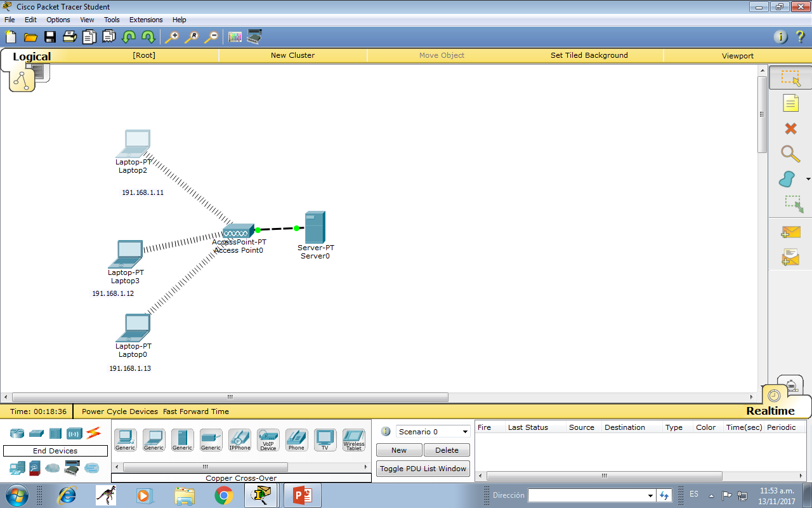Select the Place Note tool
This screenshot has height=508, width=812.
tap(790, 103)
